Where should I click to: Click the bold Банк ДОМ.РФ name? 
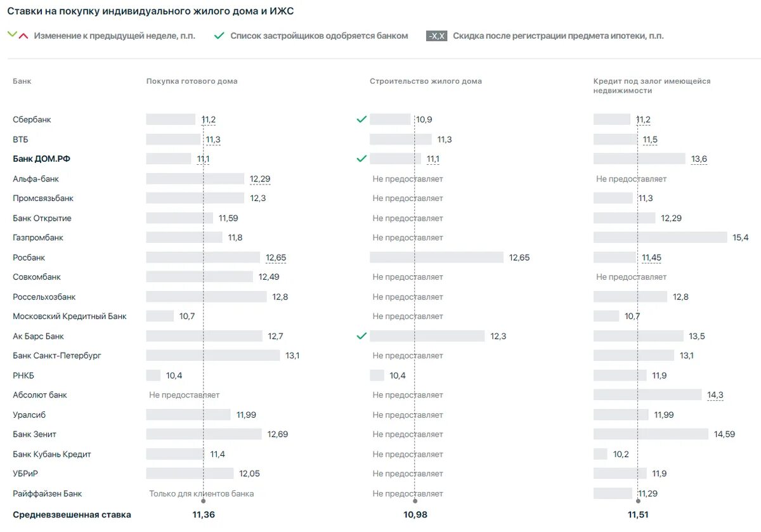click(x=41, y=159)
